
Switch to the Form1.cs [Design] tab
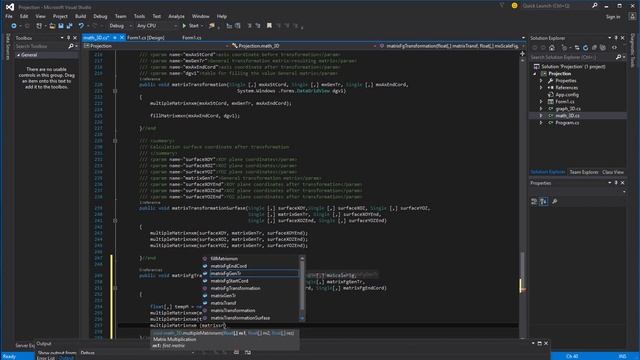146,38
